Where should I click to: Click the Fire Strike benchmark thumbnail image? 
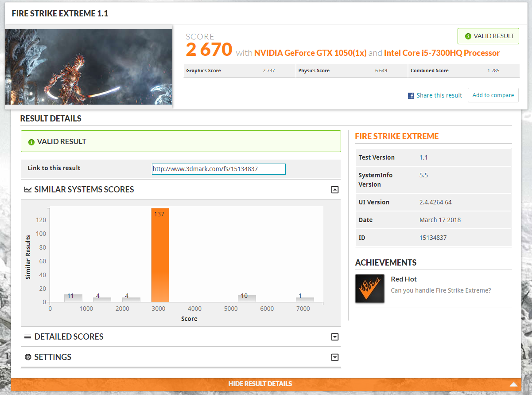pyautogui.click(x=89, y=67)
